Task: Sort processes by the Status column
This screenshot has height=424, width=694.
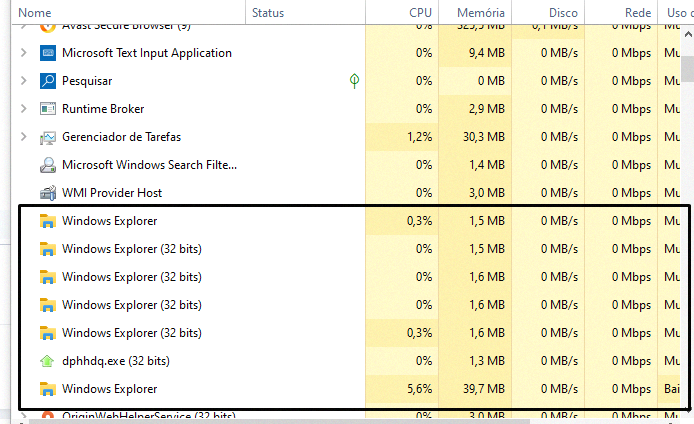Action: [x=305, y=12]
